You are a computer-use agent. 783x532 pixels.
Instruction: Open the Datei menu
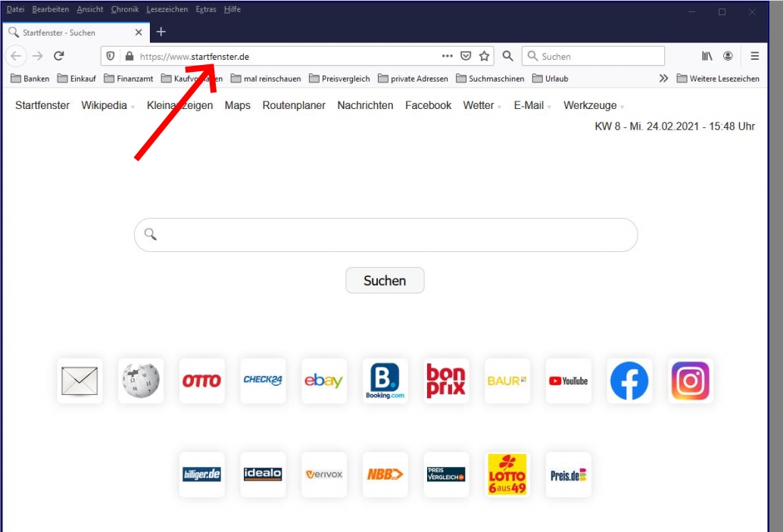point(15,9)
